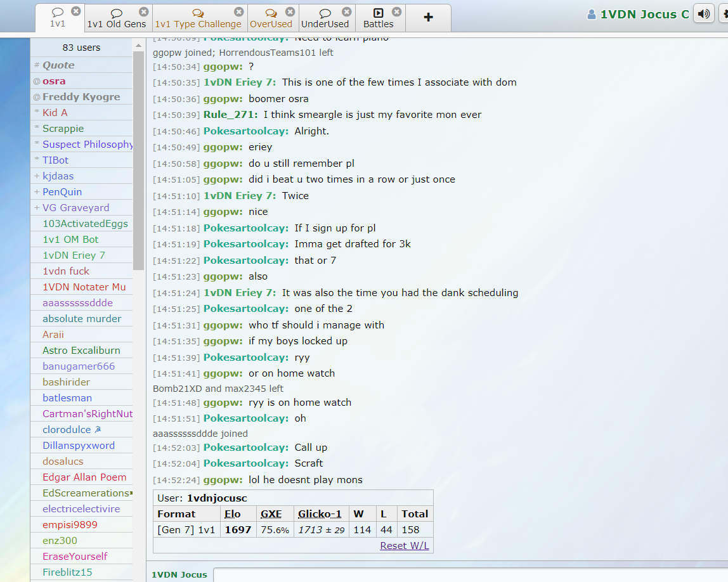Select user Suspect Philosophy
This screenshot has height=582, width=728.
point(82,144)
